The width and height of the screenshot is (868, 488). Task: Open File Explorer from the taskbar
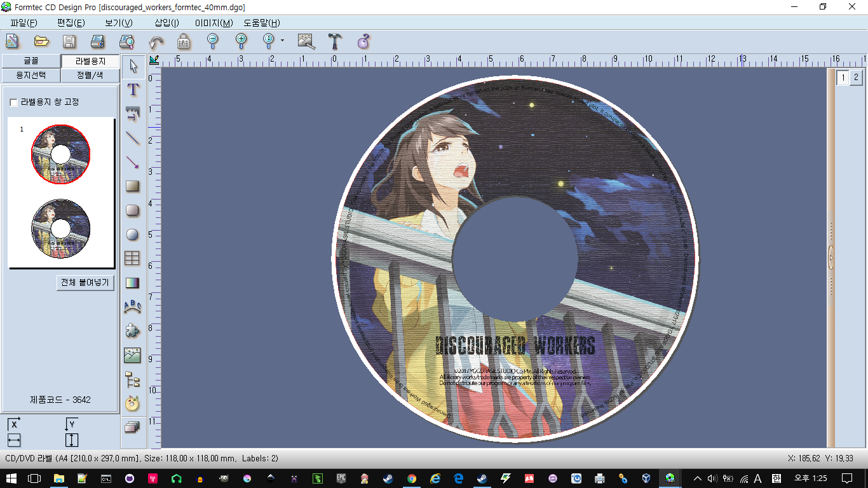point(58,478)
